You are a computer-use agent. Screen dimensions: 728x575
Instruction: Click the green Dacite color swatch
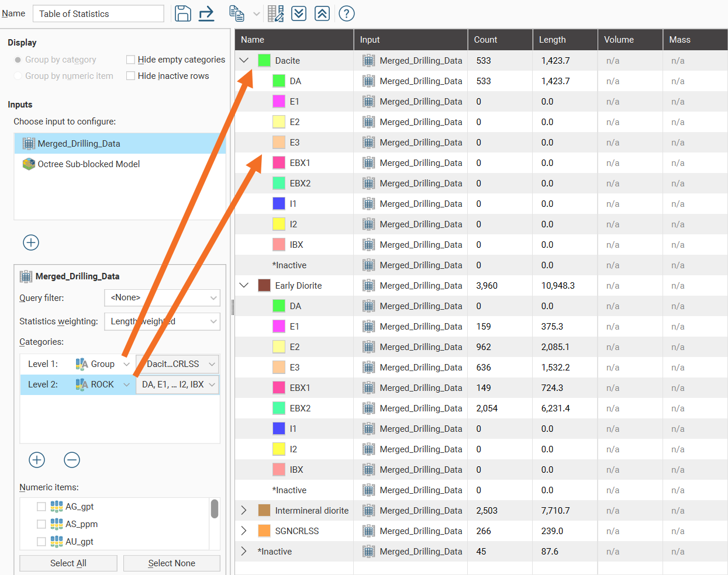264,61
